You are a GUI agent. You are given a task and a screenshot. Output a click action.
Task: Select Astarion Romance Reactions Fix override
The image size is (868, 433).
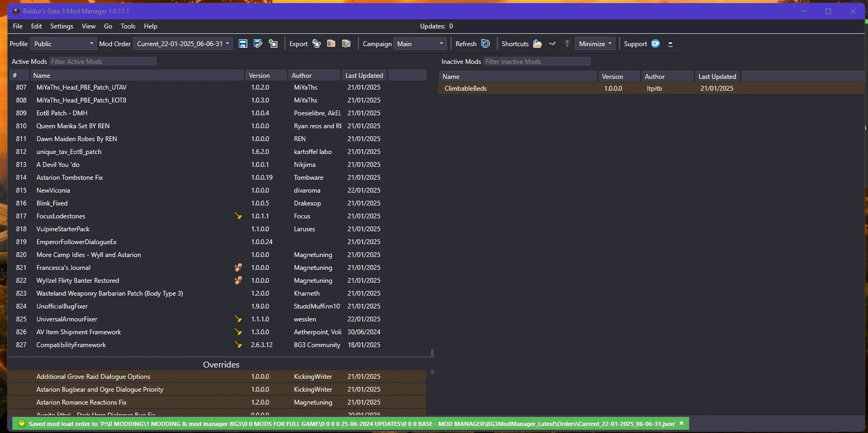coord(217,402)
